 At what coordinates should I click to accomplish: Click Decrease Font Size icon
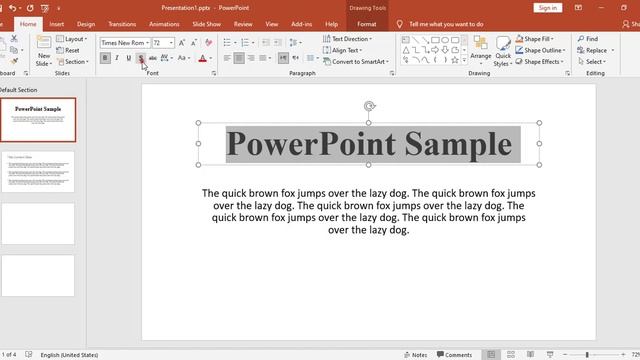194,43
